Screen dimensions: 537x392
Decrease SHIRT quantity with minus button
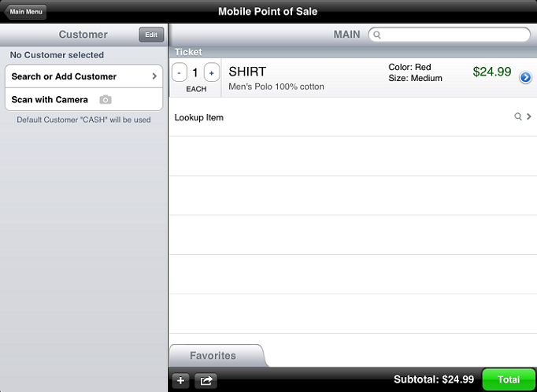point(180,72)
